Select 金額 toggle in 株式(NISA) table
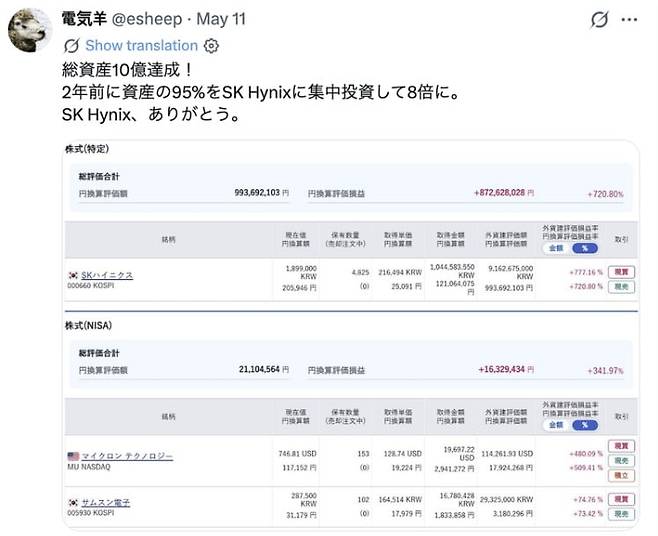Screen dimensions: 658x536 tap(556, 425)
